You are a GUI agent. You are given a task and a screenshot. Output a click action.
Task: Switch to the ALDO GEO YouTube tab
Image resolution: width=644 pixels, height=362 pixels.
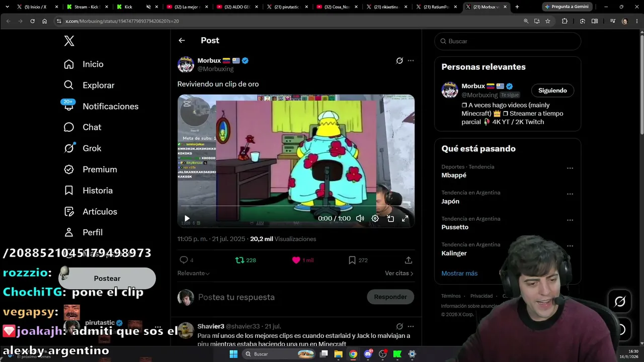pyautogui.click(x=237, y=7)
